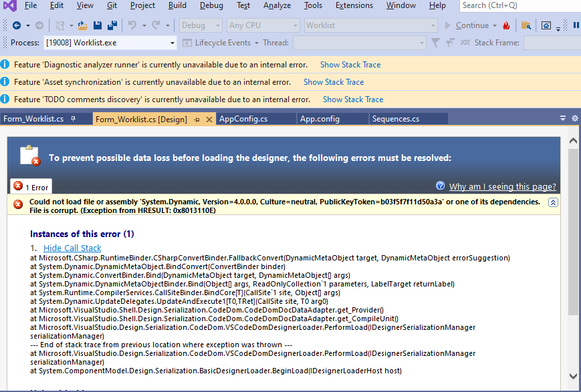Viewport: 581px width, 392px height.
Task: Open the View menu
Action: pos(85,5)
